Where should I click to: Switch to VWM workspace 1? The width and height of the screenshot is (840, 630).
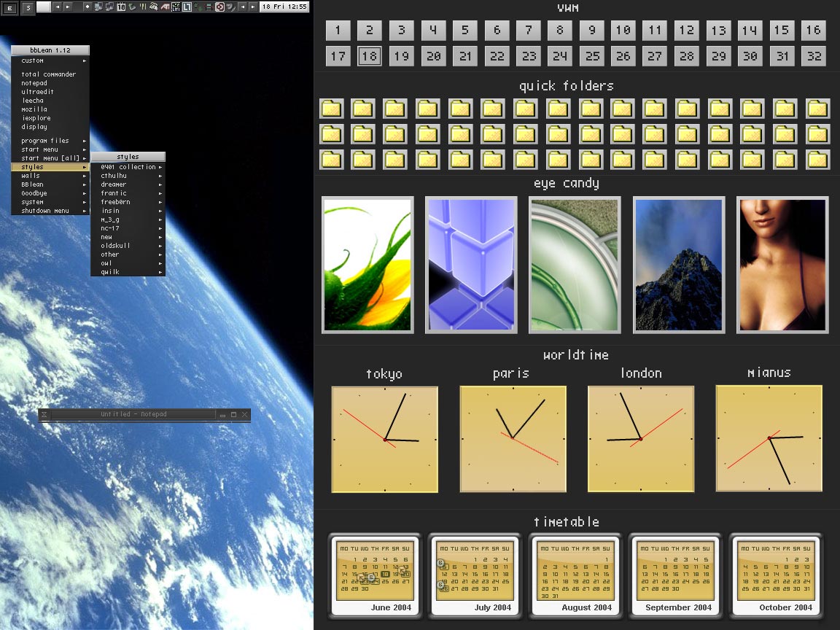click(338, 31)
